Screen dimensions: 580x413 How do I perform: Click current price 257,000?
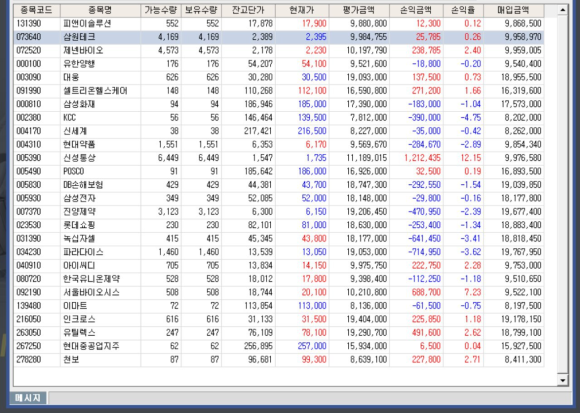click(312, 346)
